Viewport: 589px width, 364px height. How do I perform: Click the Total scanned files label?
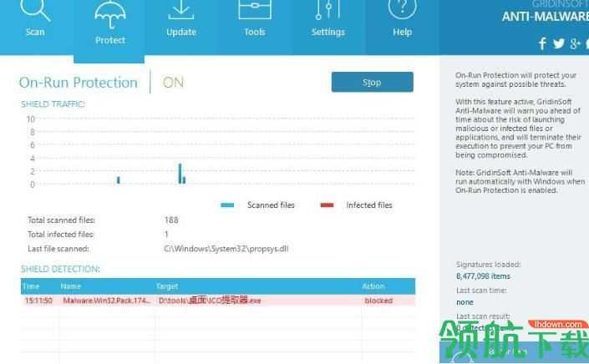click(61, 220)
